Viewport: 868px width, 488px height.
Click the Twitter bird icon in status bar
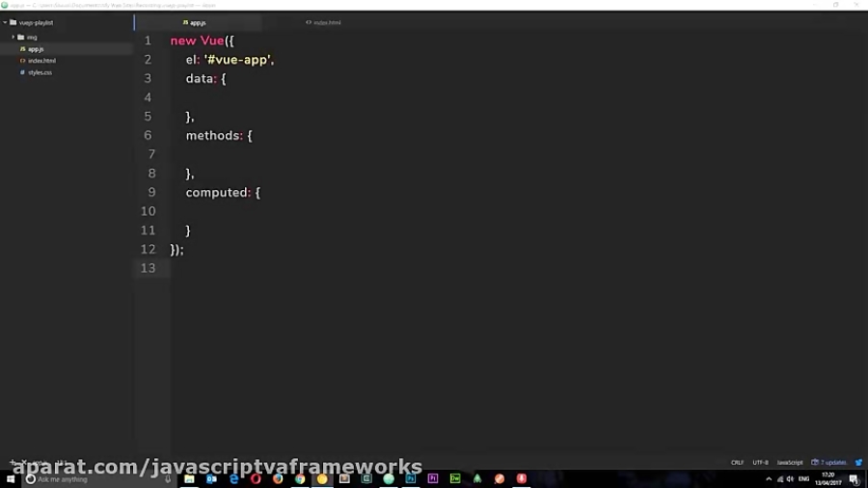858,463
